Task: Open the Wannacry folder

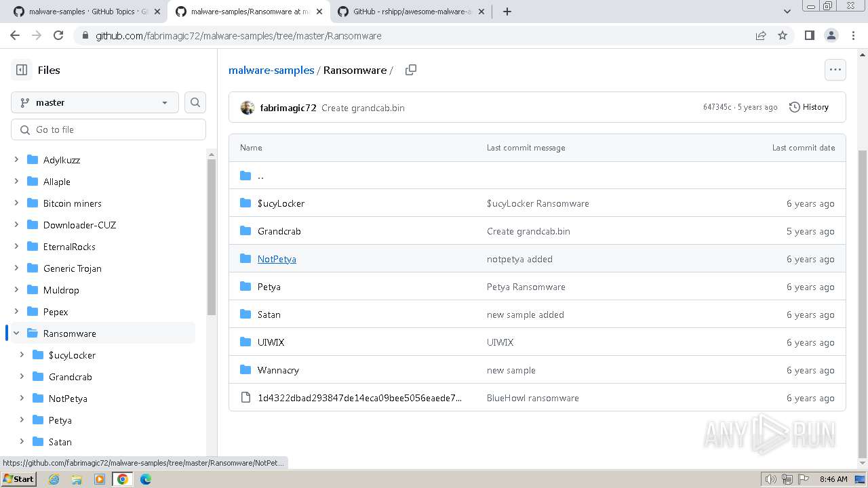Action: coord(278,370)
